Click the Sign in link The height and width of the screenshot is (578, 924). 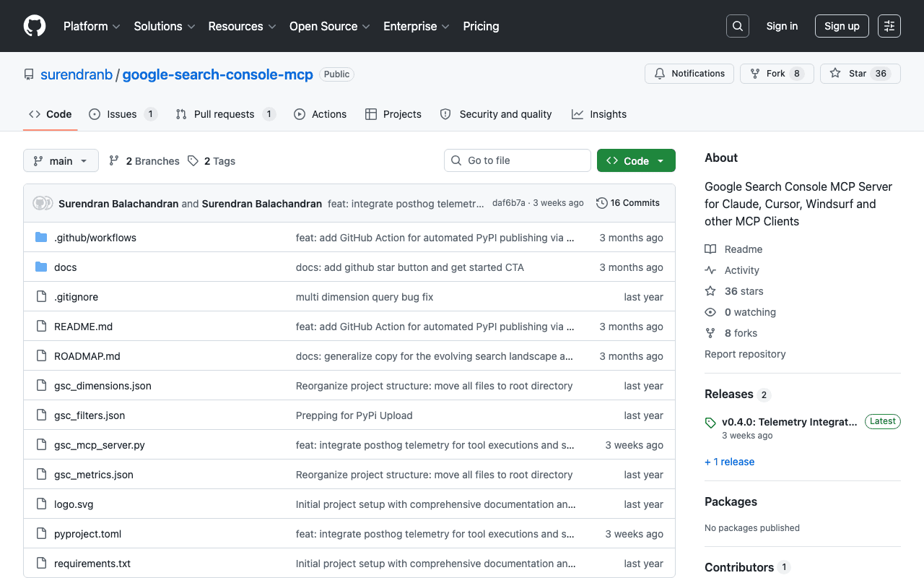point(782,26)
